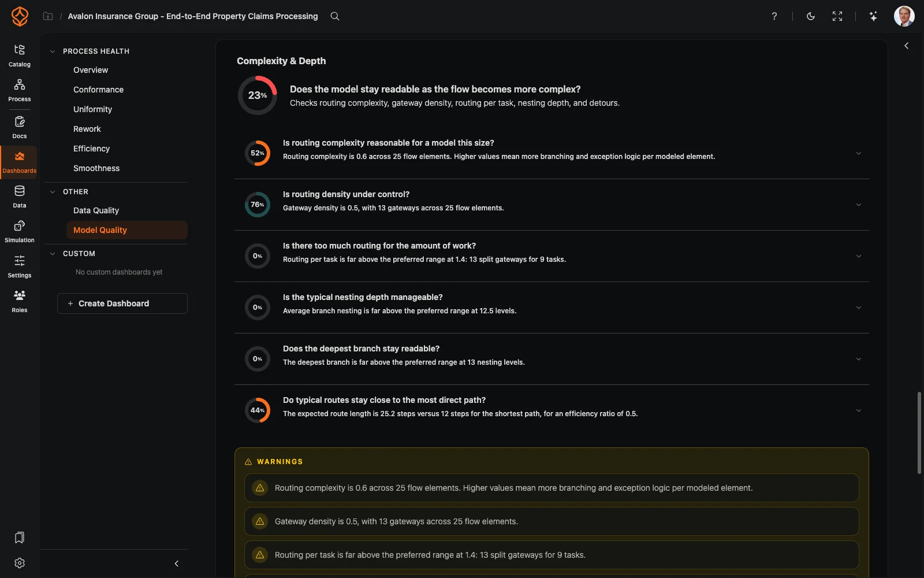Image resolution: width=924 pixels, height=578 pixels.
Task: Collapse the dashboards side panel
Action: pos(177,564)
